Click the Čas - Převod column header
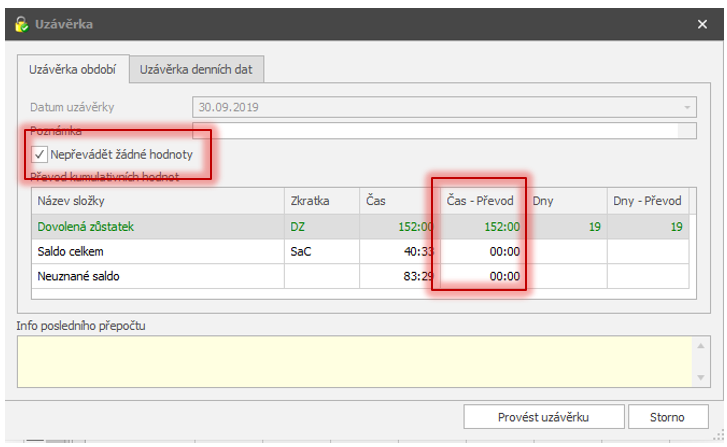 pos(480,201)
